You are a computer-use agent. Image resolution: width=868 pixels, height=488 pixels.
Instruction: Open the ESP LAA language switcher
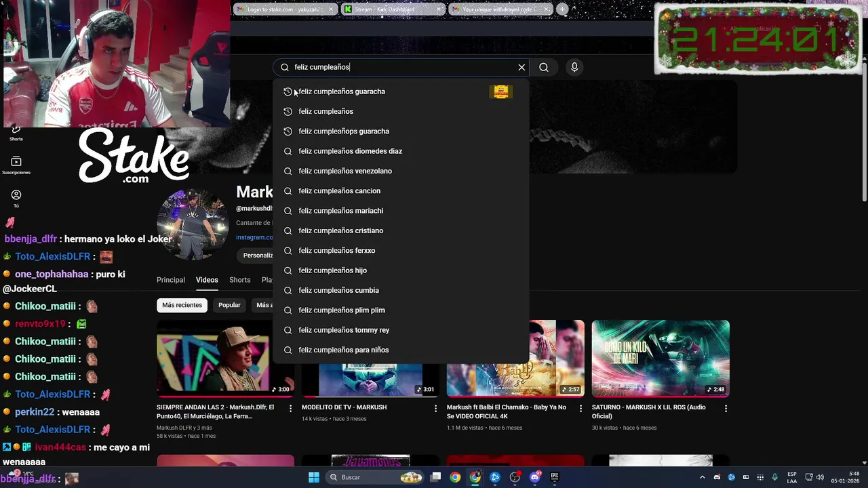(792, 477)
